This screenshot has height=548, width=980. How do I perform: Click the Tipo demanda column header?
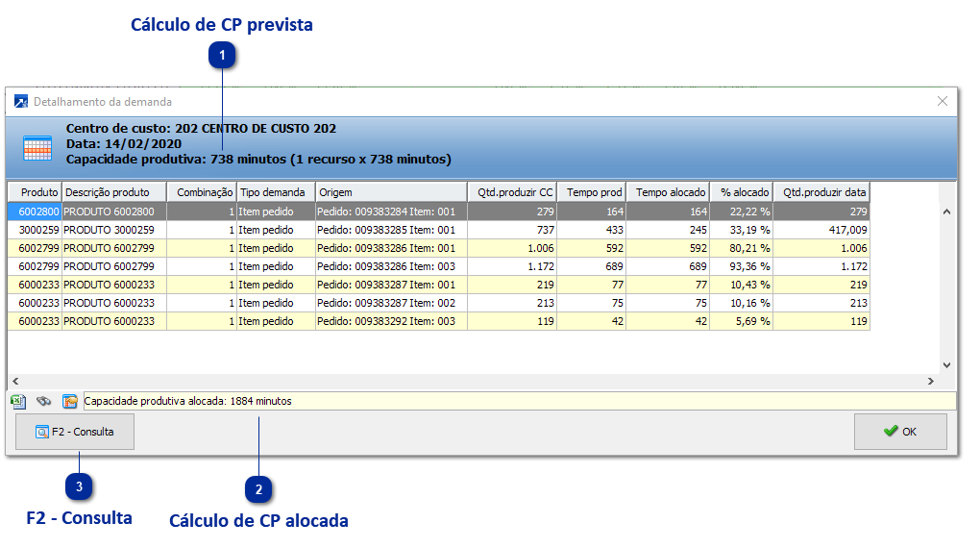pos(276,192)
